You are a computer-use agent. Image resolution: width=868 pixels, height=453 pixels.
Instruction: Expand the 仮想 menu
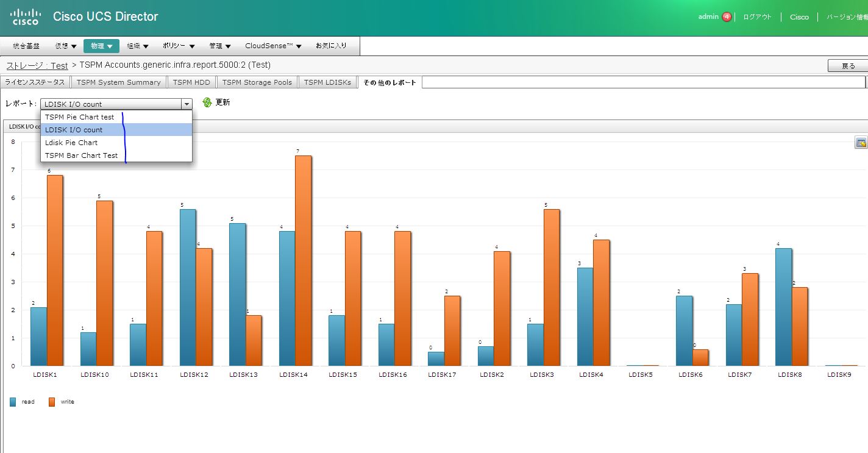pyautogui.click(x=66, y=46)
